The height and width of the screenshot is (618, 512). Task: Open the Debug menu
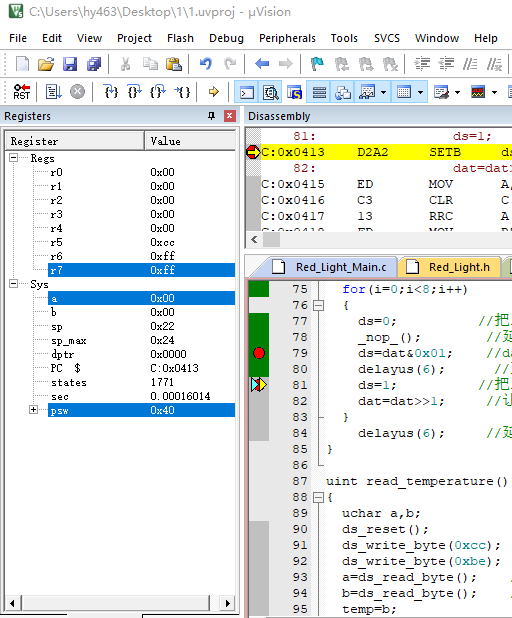(227, 38)
